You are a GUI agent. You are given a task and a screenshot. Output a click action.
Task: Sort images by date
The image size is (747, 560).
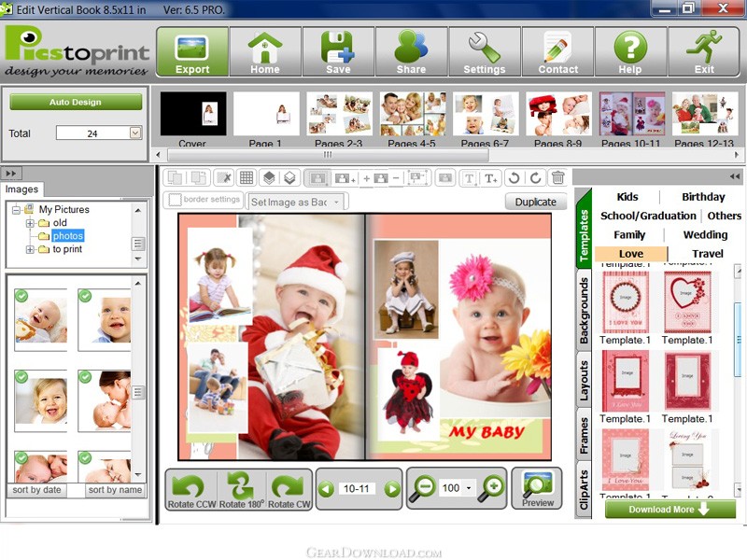36,490
